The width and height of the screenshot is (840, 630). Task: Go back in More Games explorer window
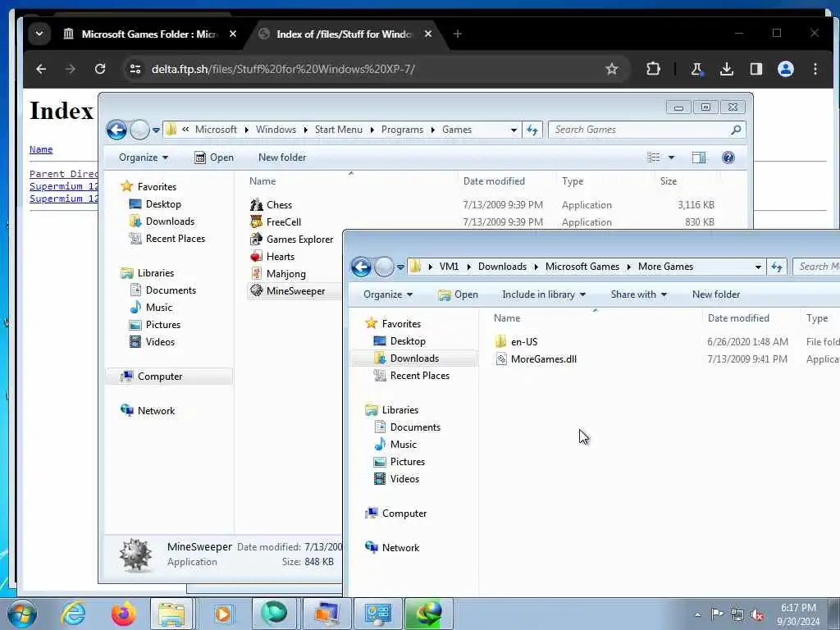(361, 267)
